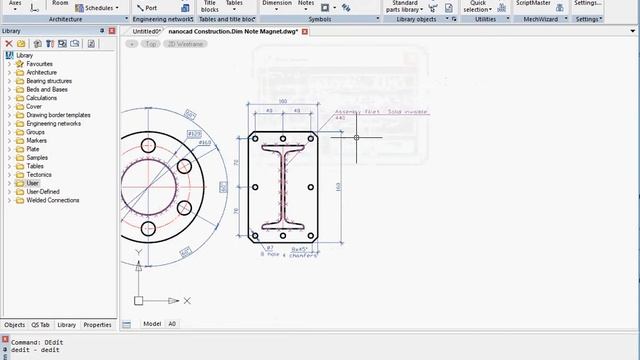
Task: Open the Objects panel tab
Action: [x=14, y=325]
